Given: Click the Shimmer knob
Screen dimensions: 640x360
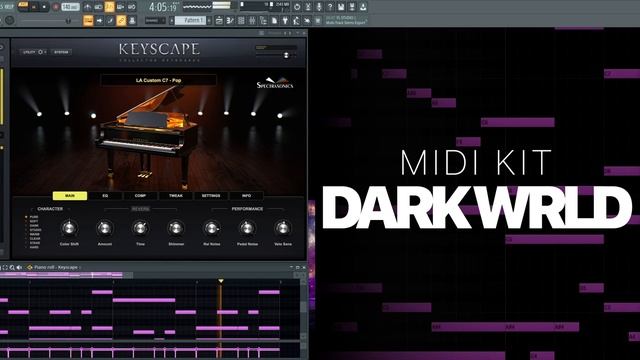Looking at the screenshot, I should [176, 228].
